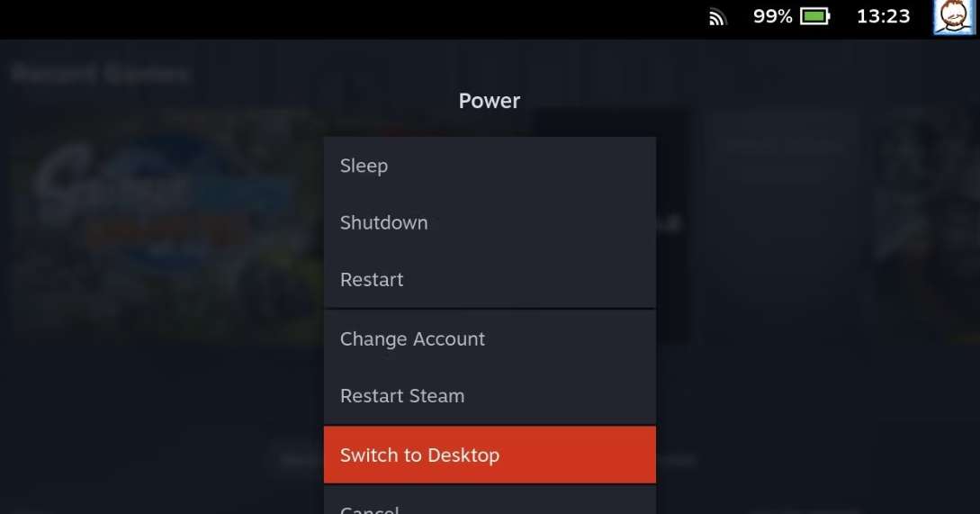
Task: Click the blurred colorful game artwork on left
Action: coord(164,224)
